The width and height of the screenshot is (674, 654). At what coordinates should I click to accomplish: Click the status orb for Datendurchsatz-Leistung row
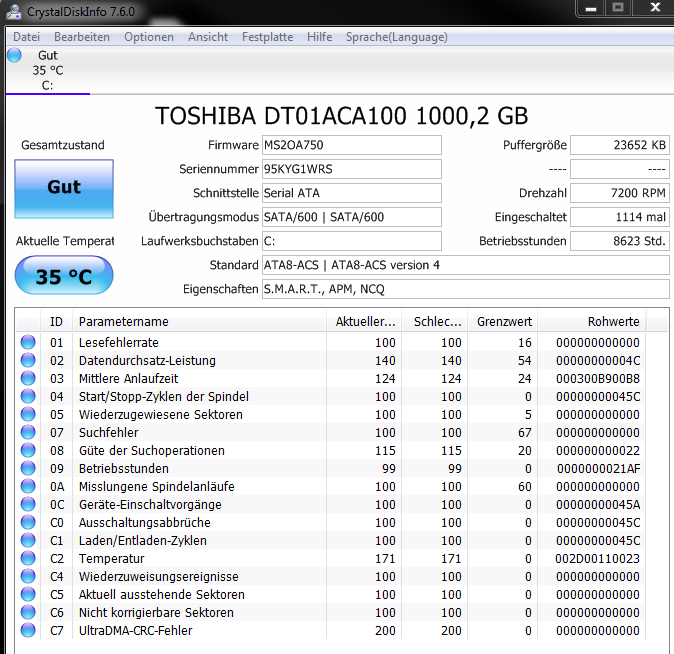coord(28,360)
